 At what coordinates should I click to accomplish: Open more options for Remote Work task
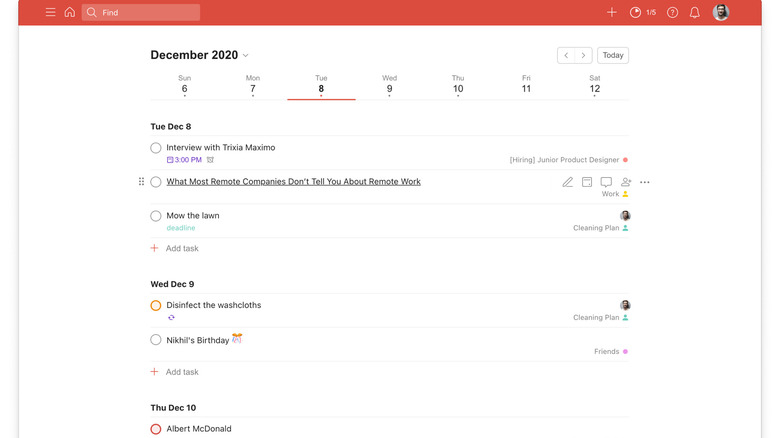pos(645,182)
